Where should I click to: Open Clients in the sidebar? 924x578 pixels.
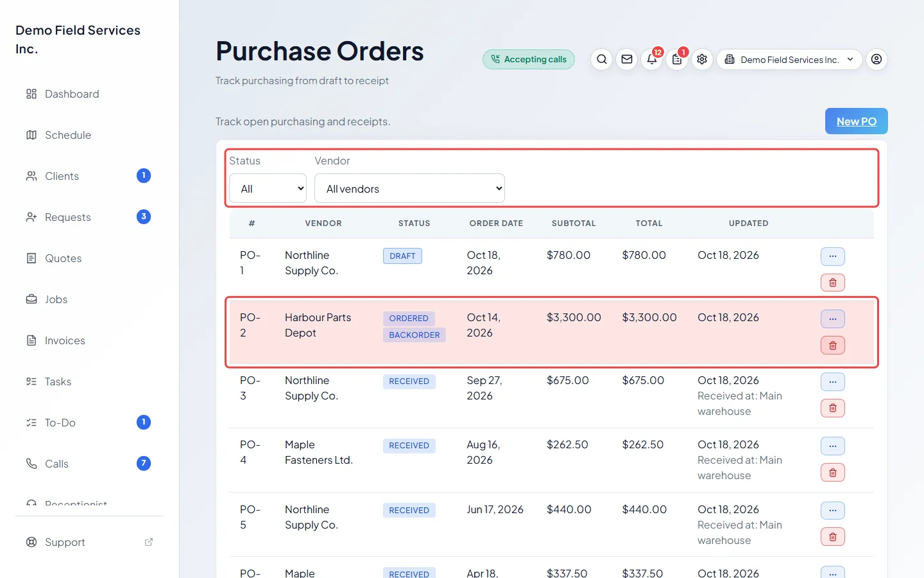tap(88, 176)
